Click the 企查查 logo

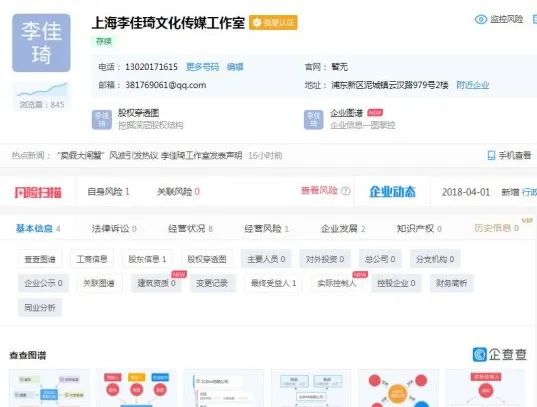click(499, 354)
